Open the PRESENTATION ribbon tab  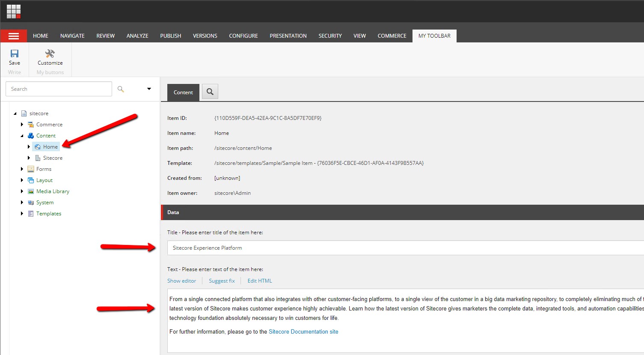288,36
